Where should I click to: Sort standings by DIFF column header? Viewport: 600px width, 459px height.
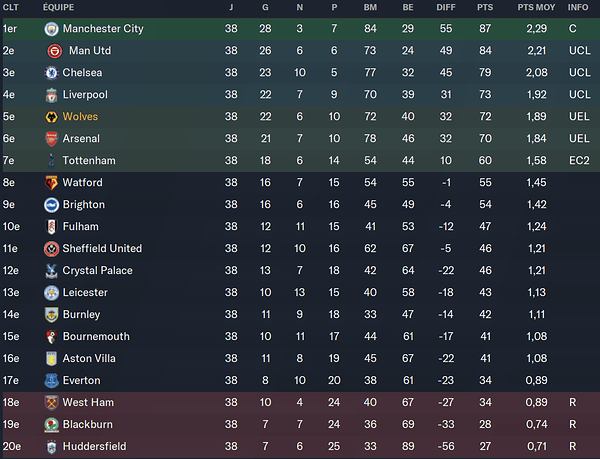pos(446,8)
